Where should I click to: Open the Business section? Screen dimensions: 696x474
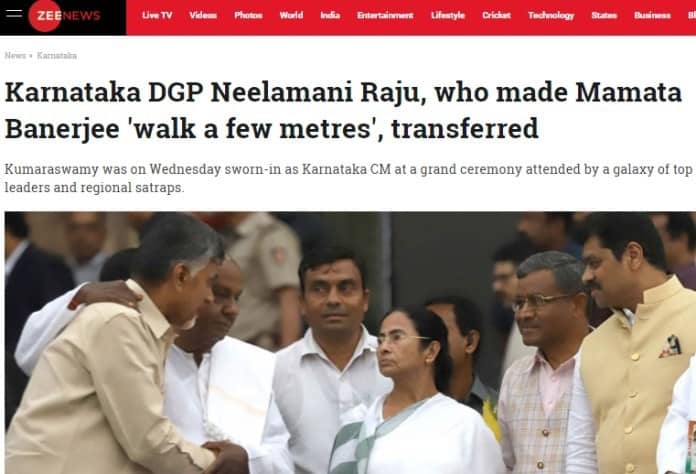point(652,16)
